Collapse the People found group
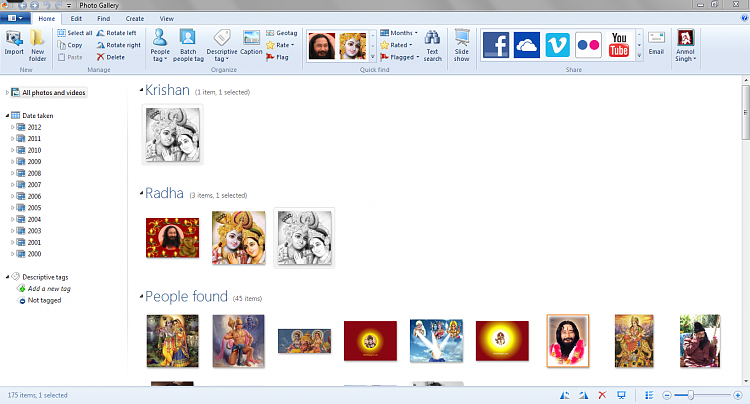Viewport: 750px width, 404px height. [142, 296]
